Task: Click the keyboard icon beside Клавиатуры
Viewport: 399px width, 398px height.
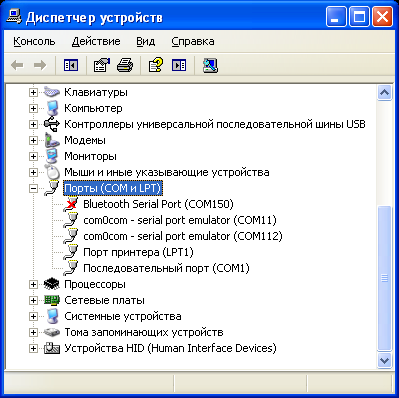Action: (x=52, y=92)
